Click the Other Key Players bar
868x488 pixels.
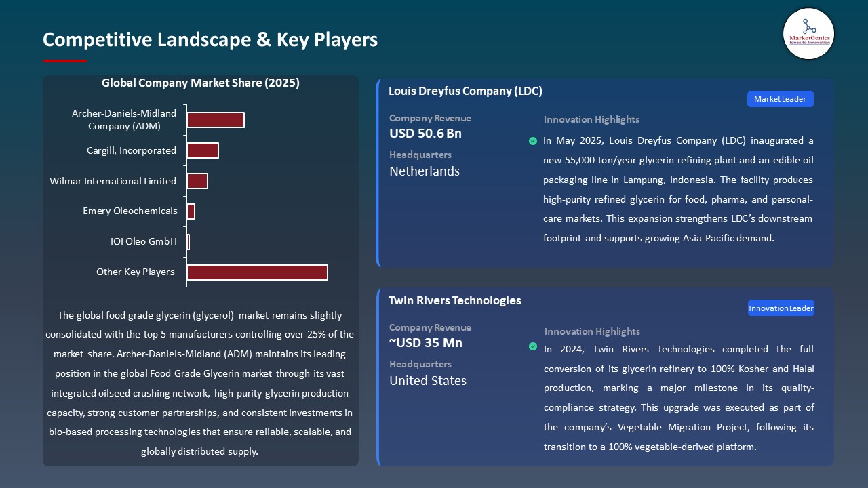click(x=257, y=272)
